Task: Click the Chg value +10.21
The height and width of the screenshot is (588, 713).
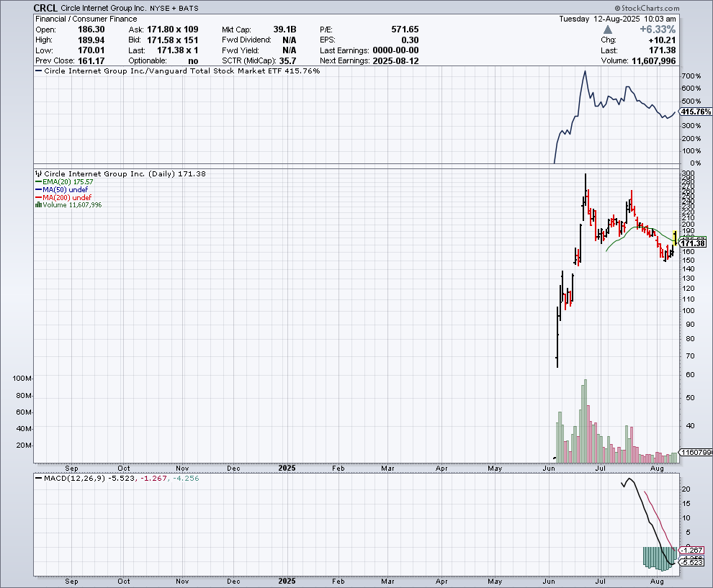Action: (662, 40)
